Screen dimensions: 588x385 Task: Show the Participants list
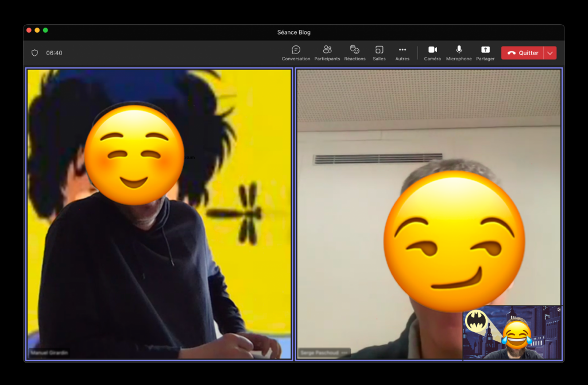click(327, 53)
